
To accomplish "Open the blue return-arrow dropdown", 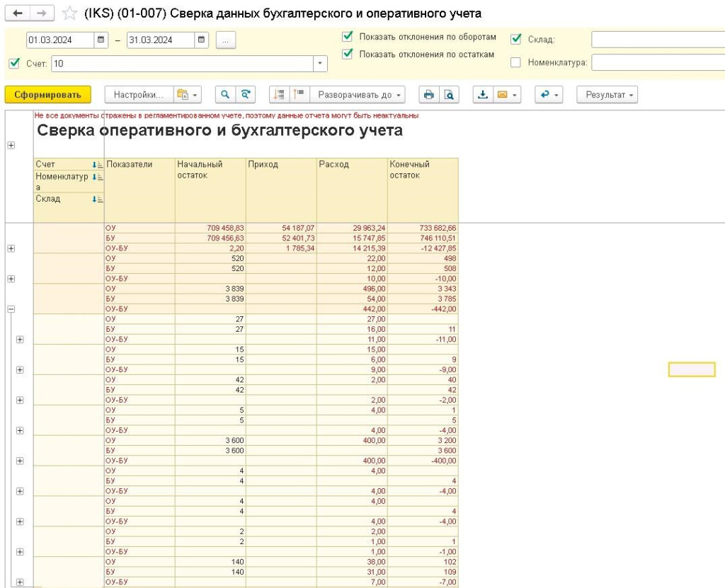I will [x=549, y=95].
